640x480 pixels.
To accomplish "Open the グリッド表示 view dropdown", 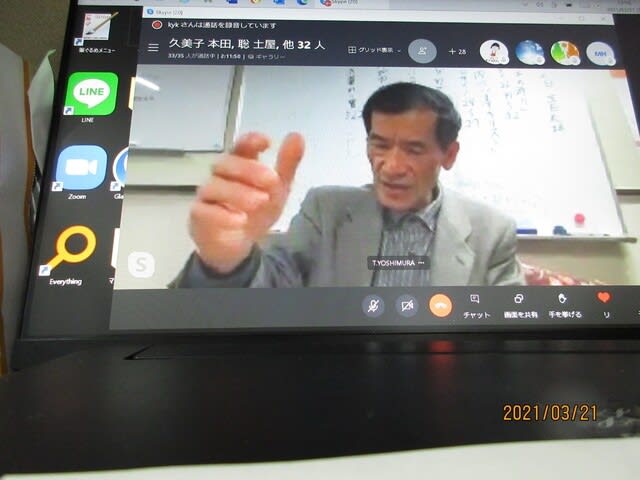I will point(375,50).
